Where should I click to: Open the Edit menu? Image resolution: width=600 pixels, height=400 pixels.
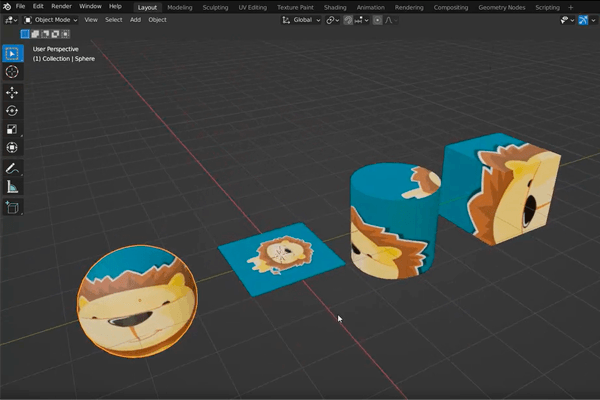point(38,7)
